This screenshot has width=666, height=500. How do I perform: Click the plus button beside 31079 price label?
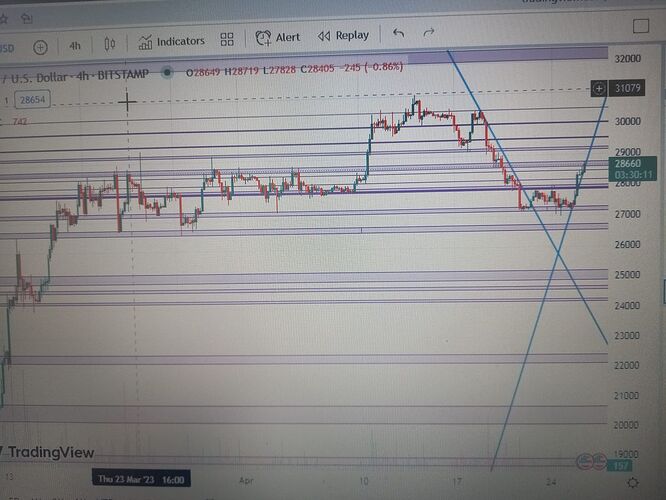pos(599,88)
